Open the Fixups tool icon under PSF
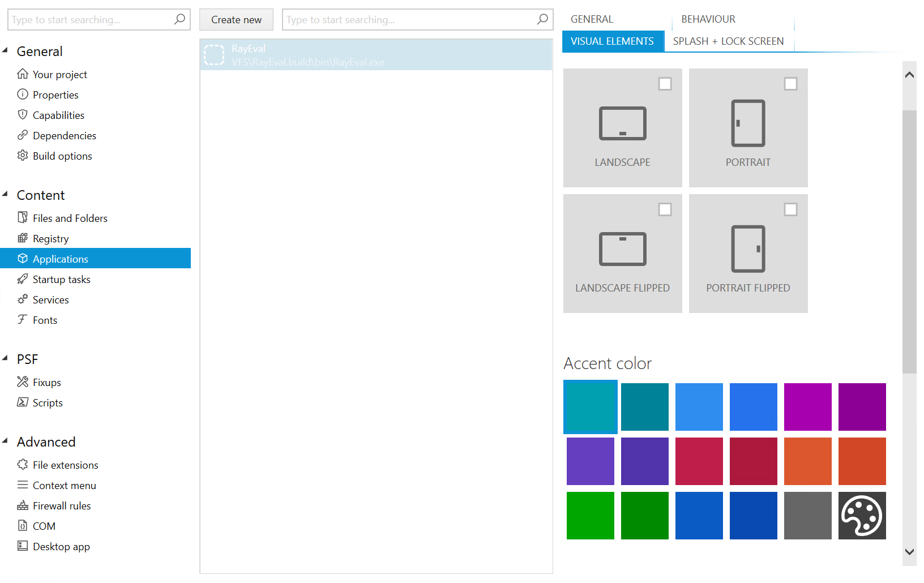The image size is (924, 583). [x=23, y=382]
